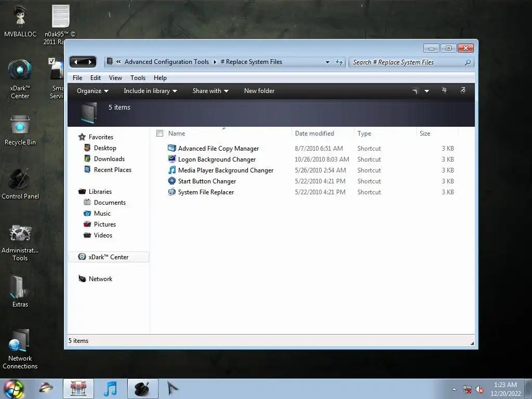Click the network tray icon
This screenshot has width=532, height=399.
[x=467, y=390]
